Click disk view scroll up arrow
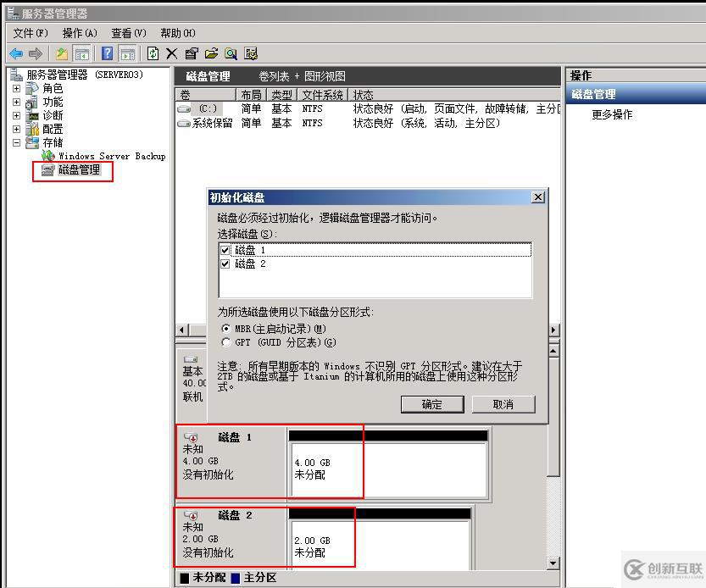Screen dimensions: 706x588 (x=553, y=350)
